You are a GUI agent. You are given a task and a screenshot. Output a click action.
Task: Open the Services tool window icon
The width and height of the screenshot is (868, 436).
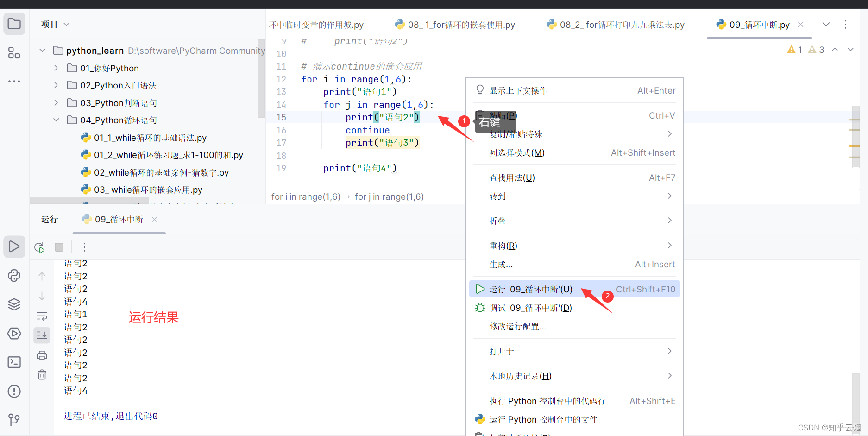pyautogui.click(x=14, y=334)
